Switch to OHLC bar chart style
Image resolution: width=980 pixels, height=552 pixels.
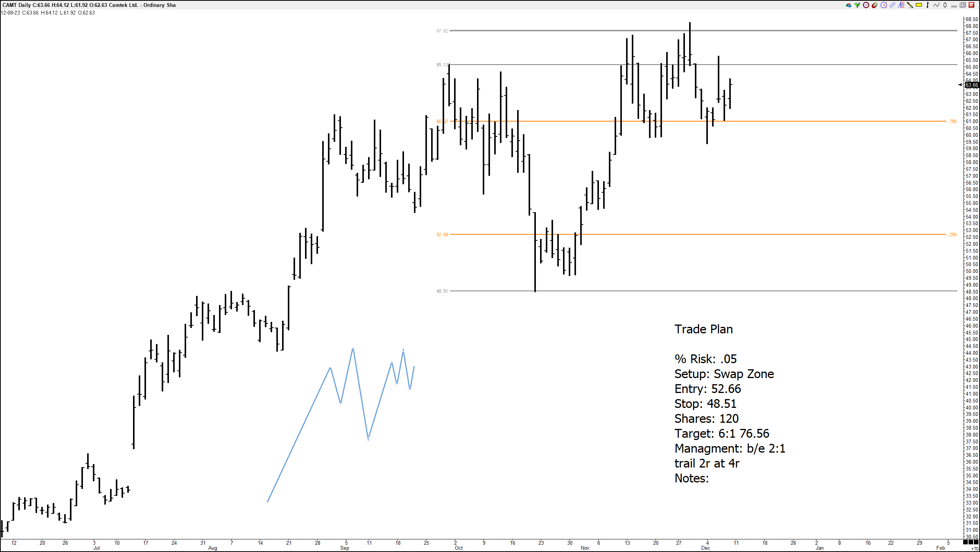[928, 5]
